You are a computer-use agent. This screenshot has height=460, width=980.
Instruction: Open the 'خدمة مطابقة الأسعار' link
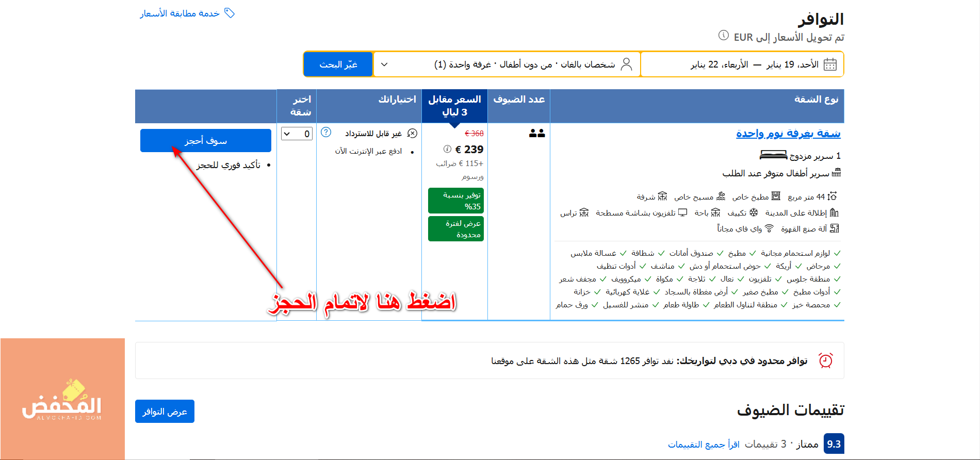point(180,13)
